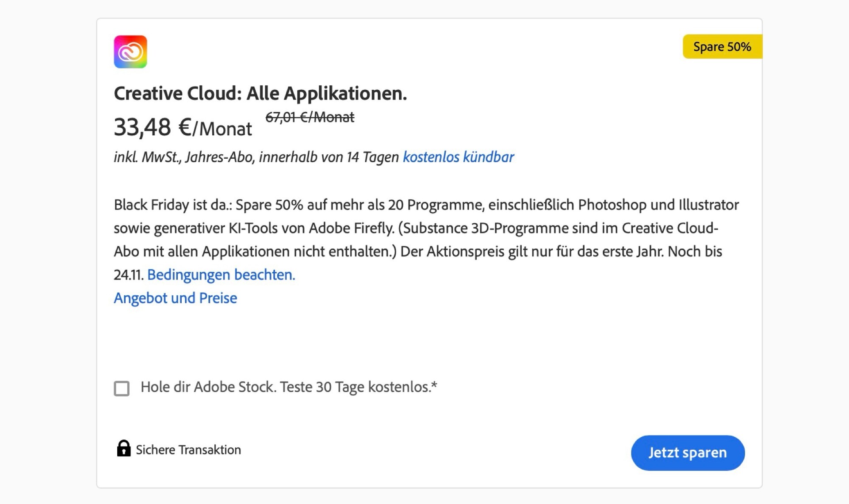
Task: Click the '24.11.' date text
Action: pos(128,275)
